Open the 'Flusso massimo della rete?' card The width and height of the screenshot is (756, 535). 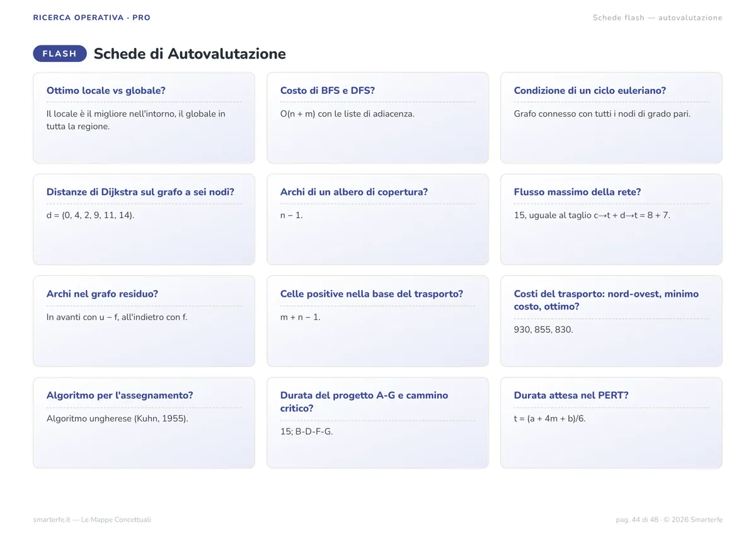[x=611, y=219]
